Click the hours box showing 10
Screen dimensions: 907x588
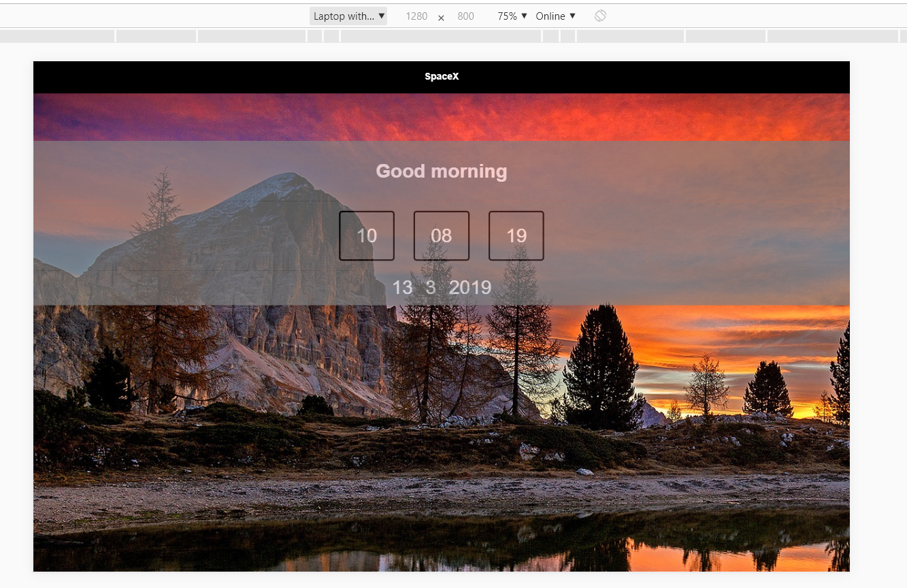point(367,235)
